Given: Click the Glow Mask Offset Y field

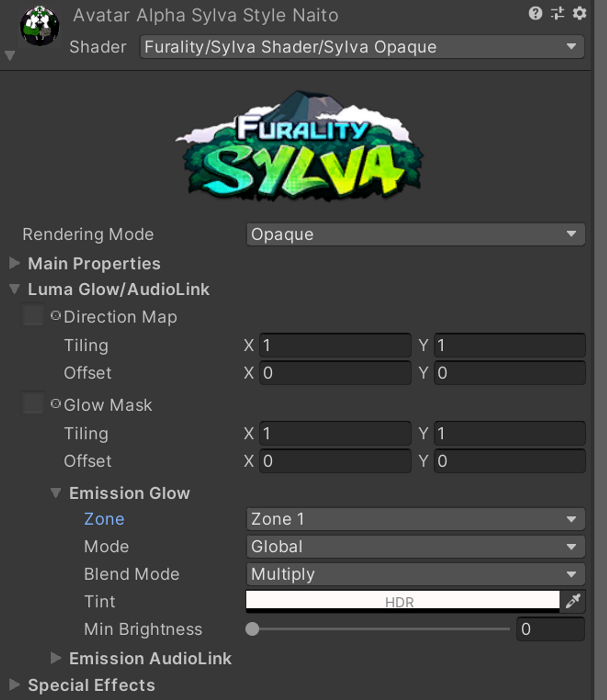Looking at the screenshot, I should coord(510,461).
